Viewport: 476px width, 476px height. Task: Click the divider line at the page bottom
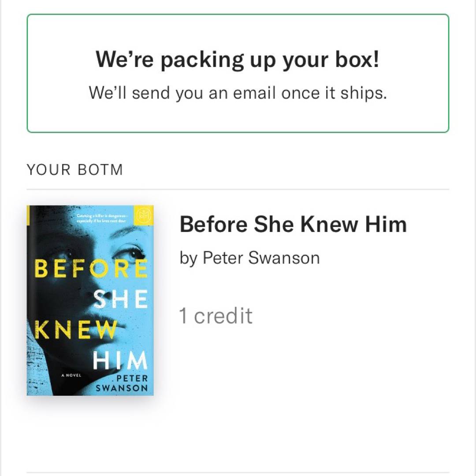click(x=238, y=472)
